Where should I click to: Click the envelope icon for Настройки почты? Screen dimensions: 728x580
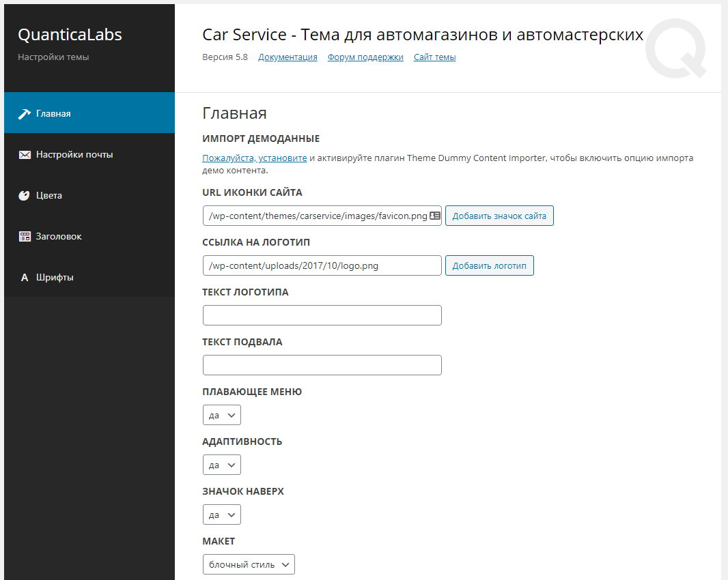click(25, 154)
